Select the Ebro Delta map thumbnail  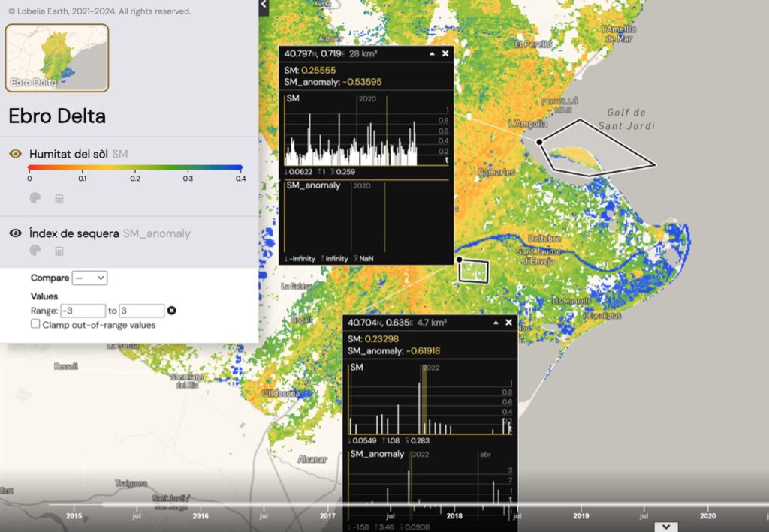57,58
